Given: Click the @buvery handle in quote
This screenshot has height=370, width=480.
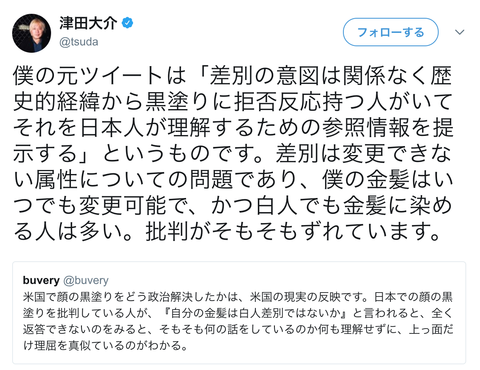Looking at the screenshot, I should click(x=86, y=280).
